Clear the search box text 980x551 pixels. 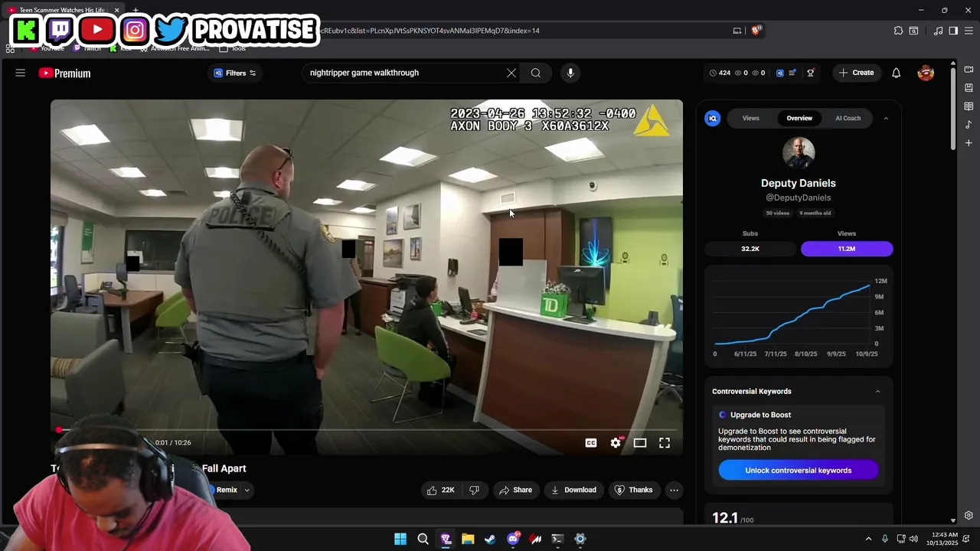[511, 73]
